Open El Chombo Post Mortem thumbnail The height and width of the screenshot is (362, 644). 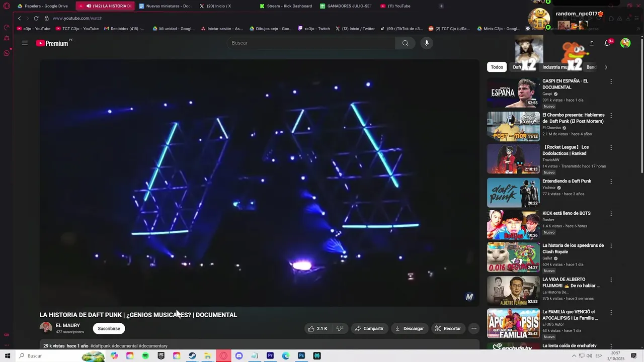pos(513,126)
